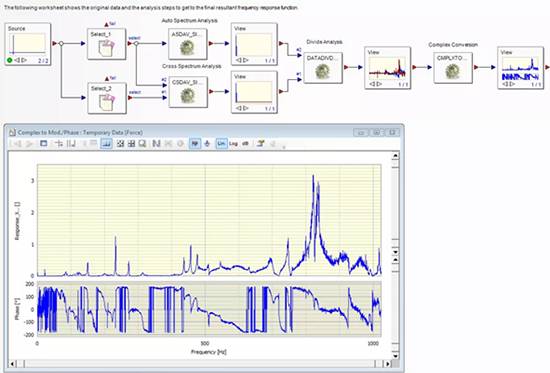550x373 pixels.
Task: Select the View block after ASDAV node
Action: tap(254, 44)
